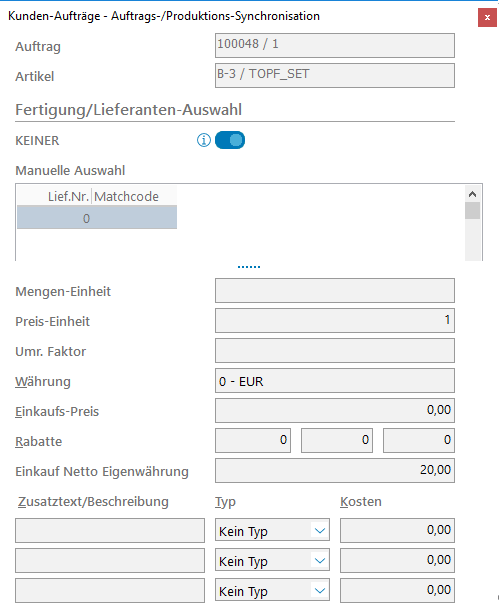Screen dimensions: 499x607
Task: Toggle the KEINER switch off
Action: [x=230, y=140]
